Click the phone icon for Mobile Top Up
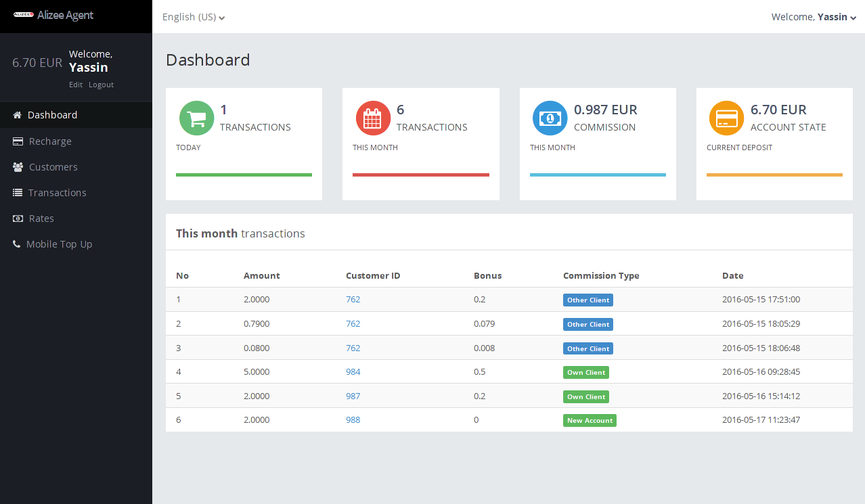 [17, 244]
